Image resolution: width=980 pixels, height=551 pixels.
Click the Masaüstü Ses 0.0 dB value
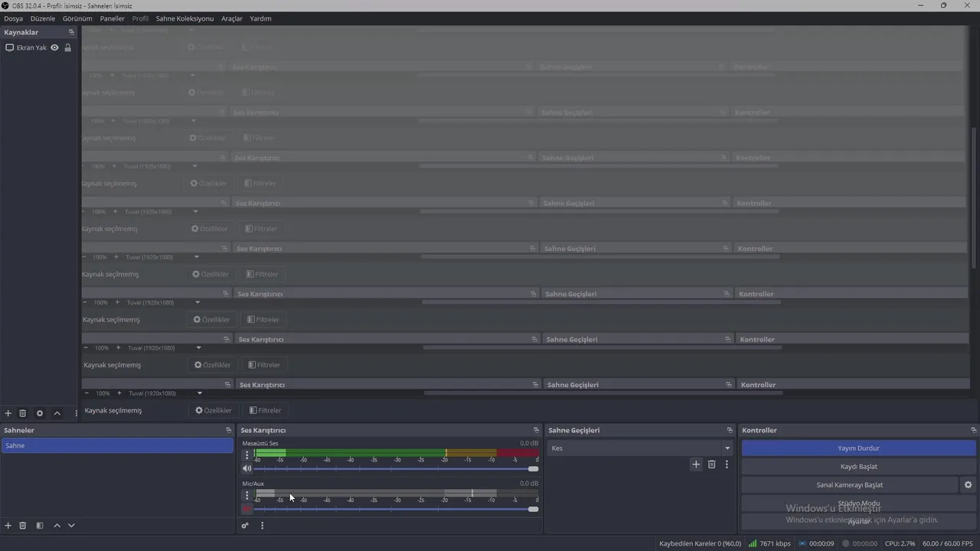click(x=529, y=443)
